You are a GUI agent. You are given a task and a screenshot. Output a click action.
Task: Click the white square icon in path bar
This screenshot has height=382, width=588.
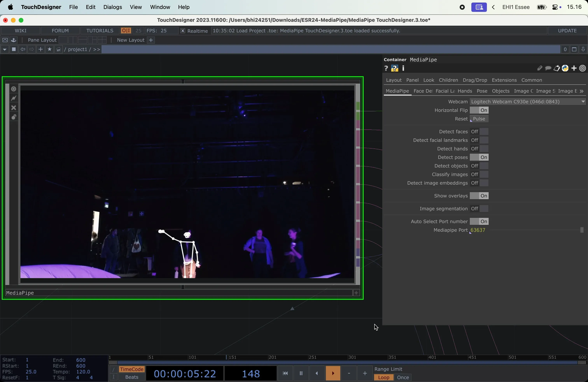14,49
